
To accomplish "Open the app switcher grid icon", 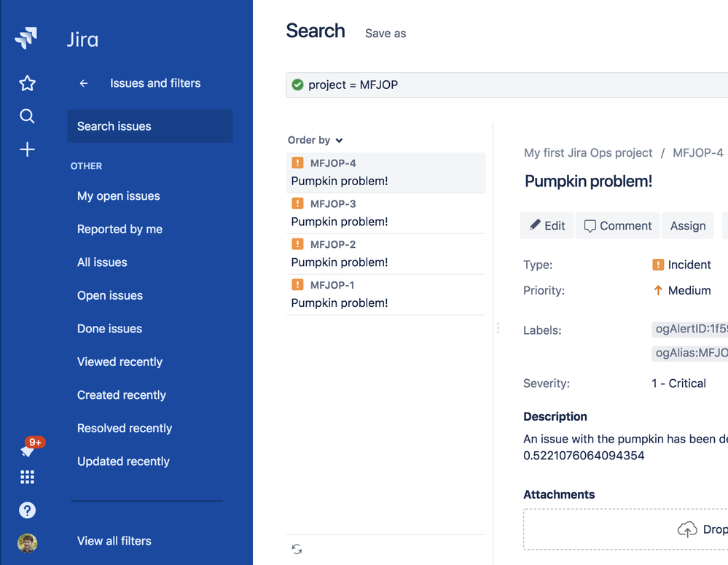I will click(x=28, y=478).
